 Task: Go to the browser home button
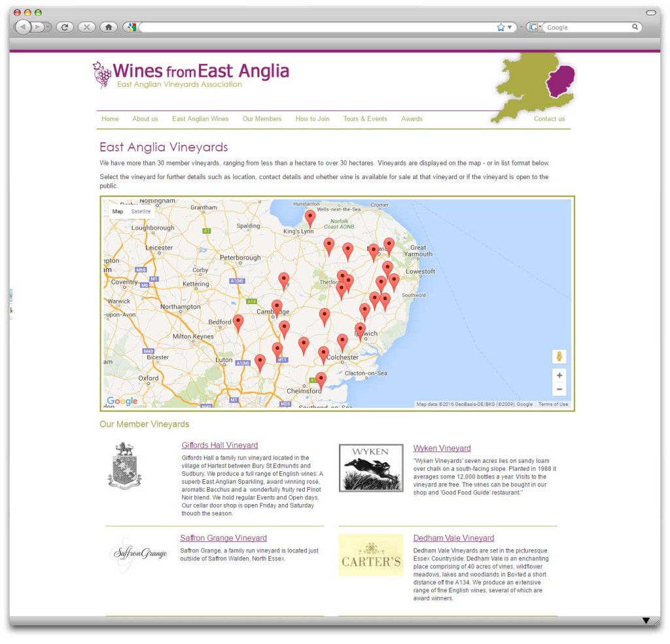(x=109, y=27)
